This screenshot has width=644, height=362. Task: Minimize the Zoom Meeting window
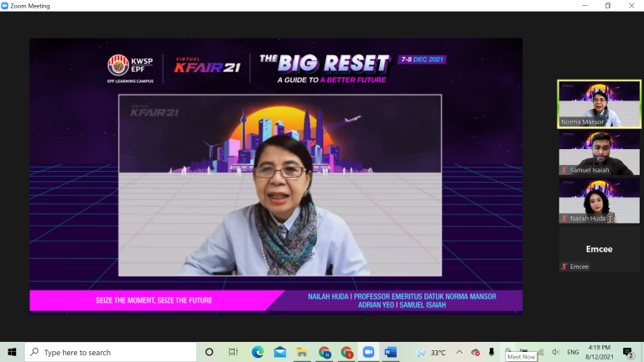coord(584,6)
